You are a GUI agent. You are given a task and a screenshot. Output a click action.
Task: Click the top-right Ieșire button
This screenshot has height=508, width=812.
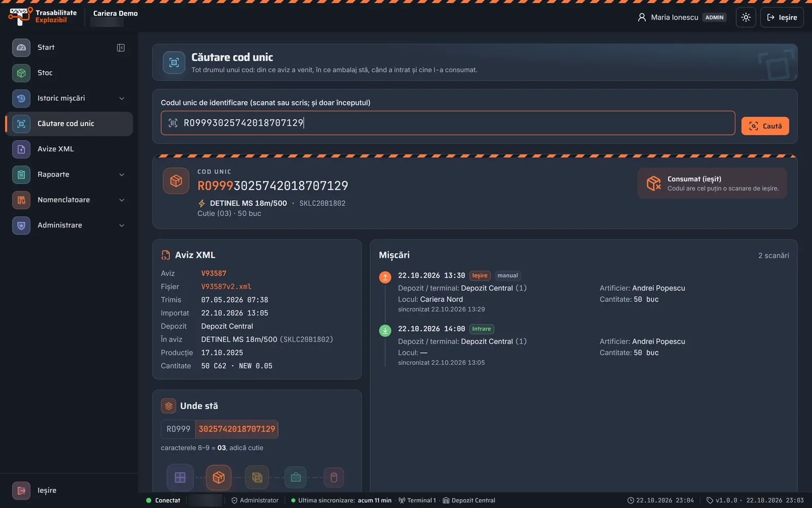(x=782, y=17)
